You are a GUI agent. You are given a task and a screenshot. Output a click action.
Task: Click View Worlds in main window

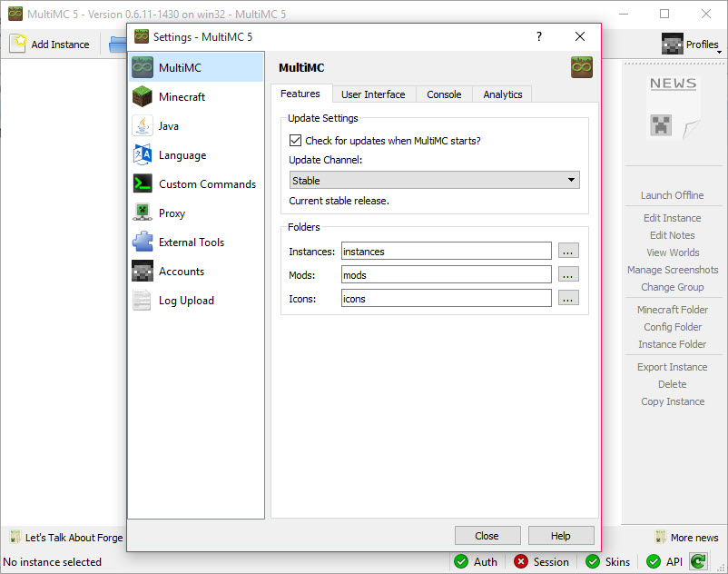(x=673, y=252)
